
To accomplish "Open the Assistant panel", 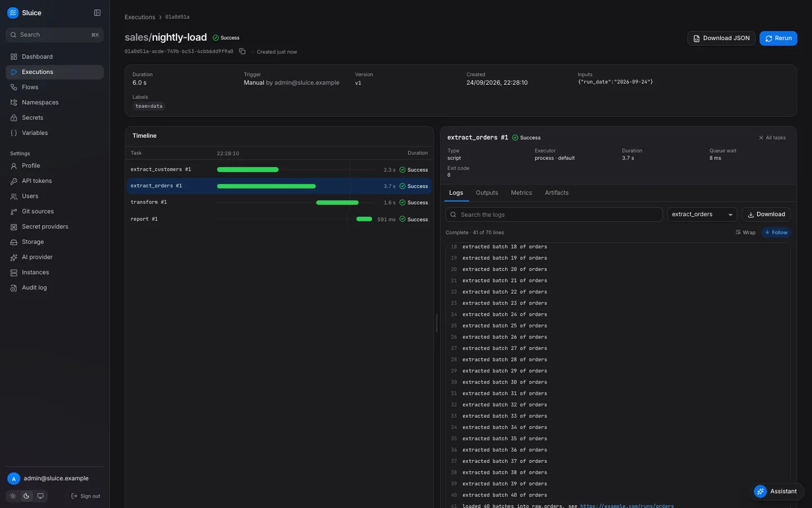I will click(x=777, y=491).
